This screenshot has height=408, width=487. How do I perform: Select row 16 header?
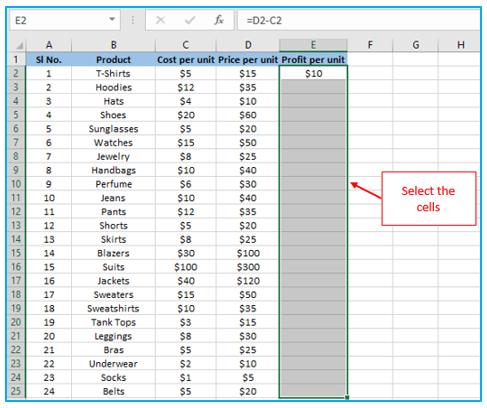[16, 267]
